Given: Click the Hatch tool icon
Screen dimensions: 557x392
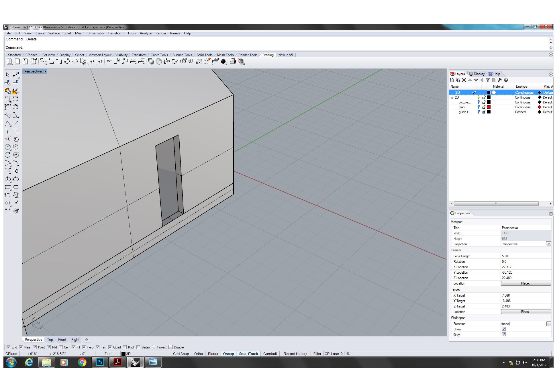Looking at the screenshot, I should [151, 61].
